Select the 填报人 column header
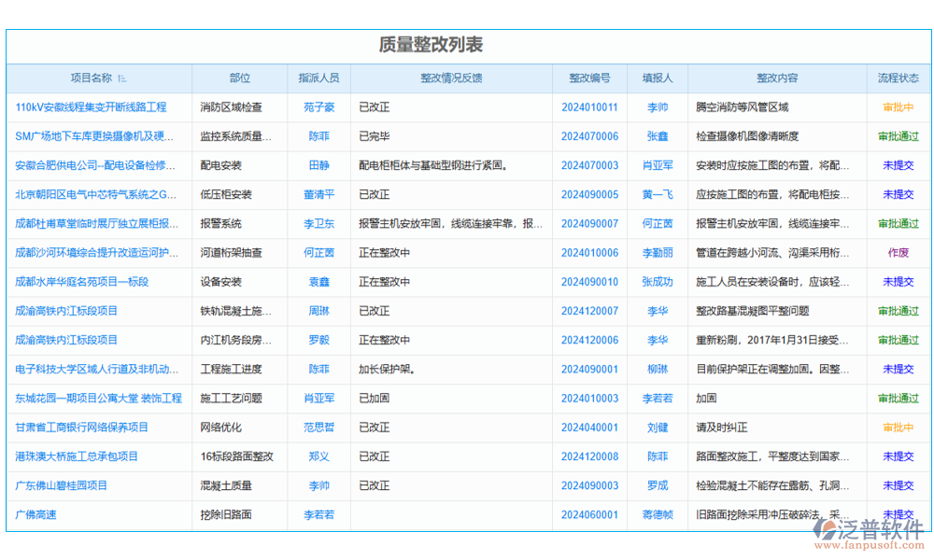Image resolution: width=934 pixels, height=560 pixels. [x=658, y=78]
